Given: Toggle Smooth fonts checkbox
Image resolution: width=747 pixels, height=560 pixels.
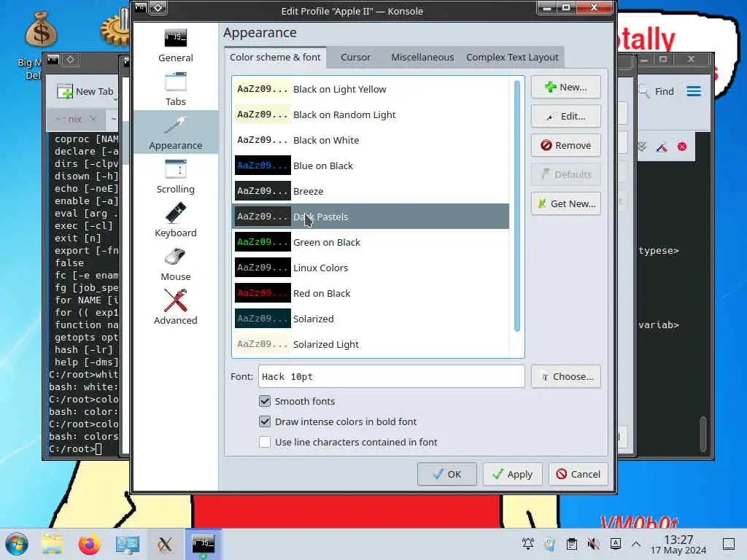Looking at the screenshot, I should click(x=264, y=401).
